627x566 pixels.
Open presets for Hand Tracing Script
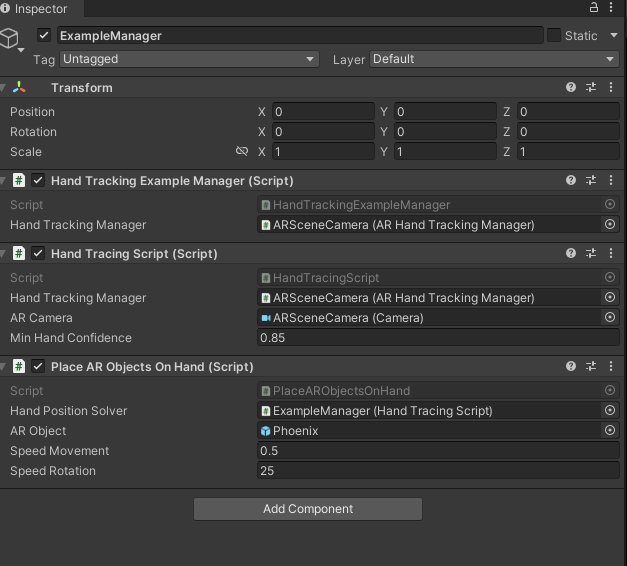pyautogui.click(x=591, y=253)
